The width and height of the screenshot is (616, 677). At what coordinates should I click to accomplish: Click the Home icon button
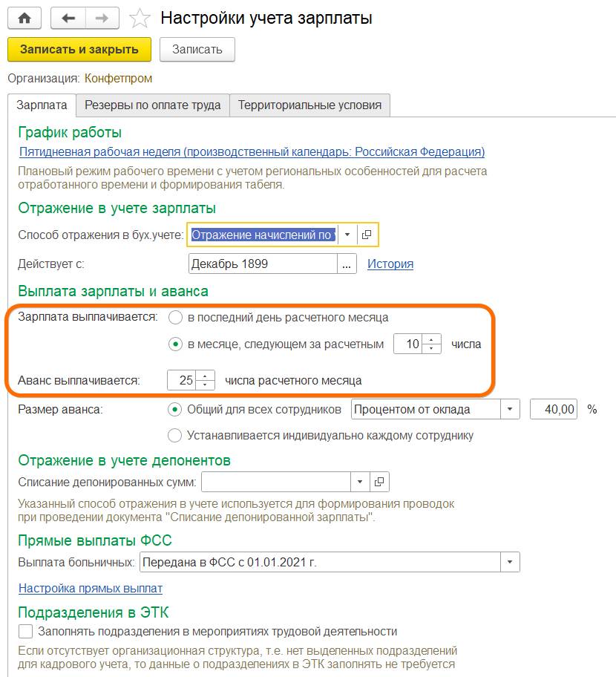click(24, 18)
